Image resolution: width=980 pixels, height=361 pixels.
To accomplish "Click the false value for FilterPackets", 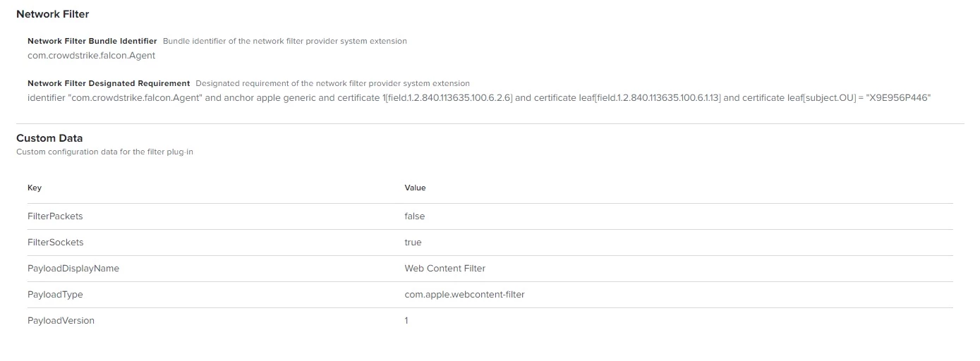I will [x=415, y=216].
